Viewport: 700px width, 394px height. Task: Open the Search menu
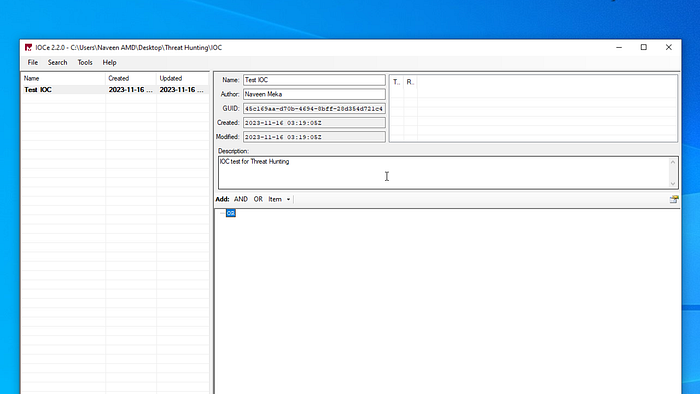58,62
